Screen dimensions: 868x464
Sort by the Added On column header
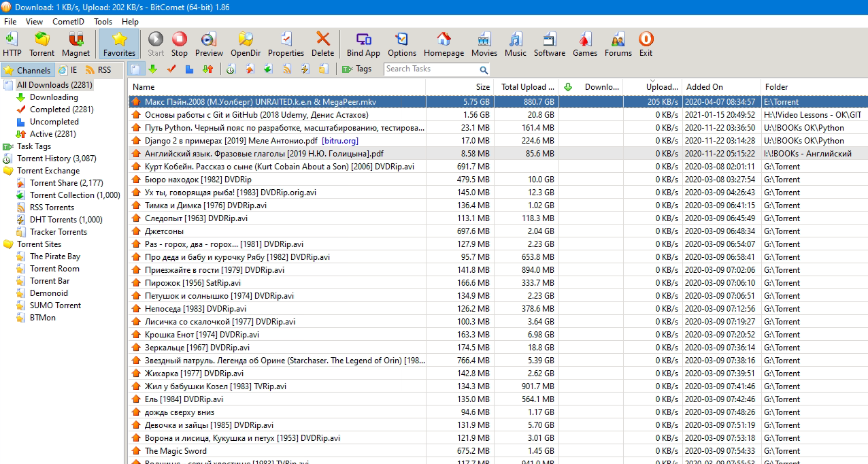point(722,87)
